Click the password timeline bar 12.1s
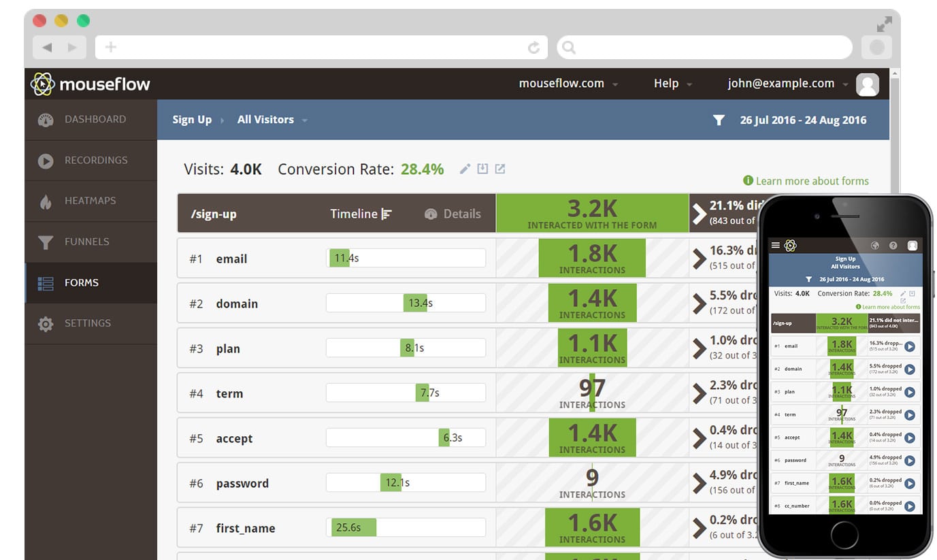 (391, 482)
